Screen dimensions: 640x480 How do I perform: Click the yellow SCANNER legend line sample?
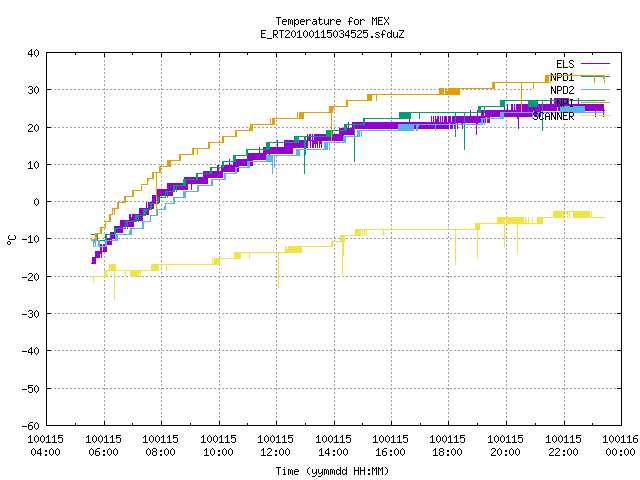pyautogui.click(x=595, y=116)
